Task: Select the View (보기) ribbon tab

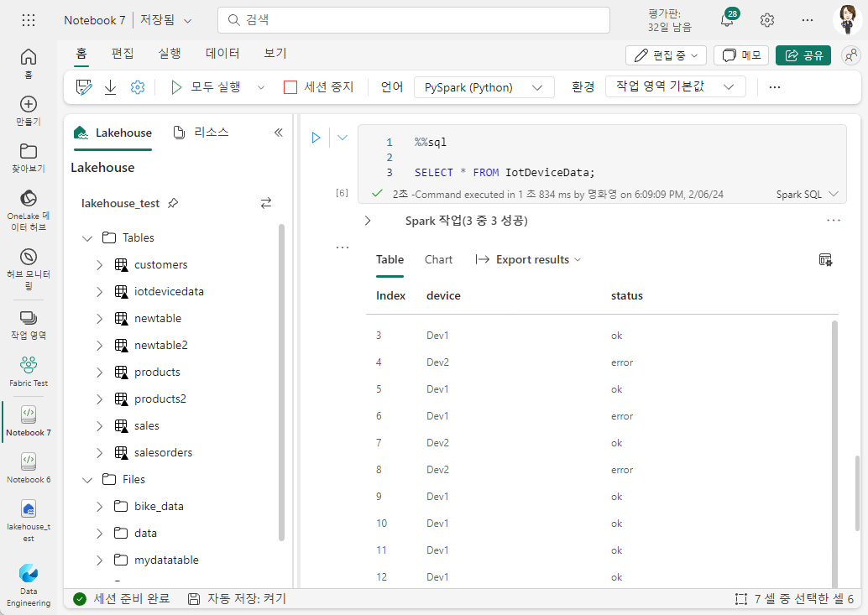Action: (275, 53)
